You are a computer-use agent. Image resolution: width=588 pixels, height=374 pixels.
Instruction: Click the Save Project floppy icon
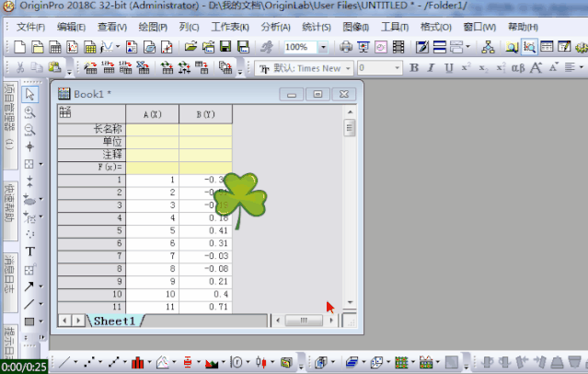click(225, 47)
